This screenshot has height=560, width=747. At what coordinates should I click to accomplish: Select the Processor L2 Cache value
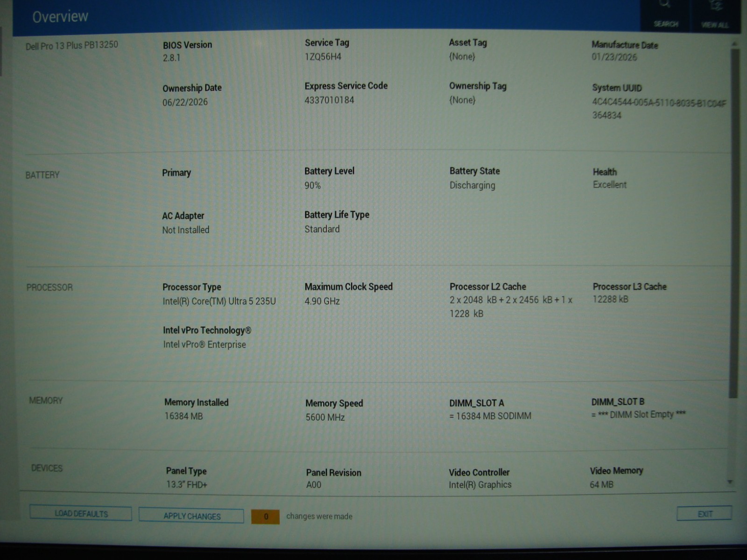511,307
